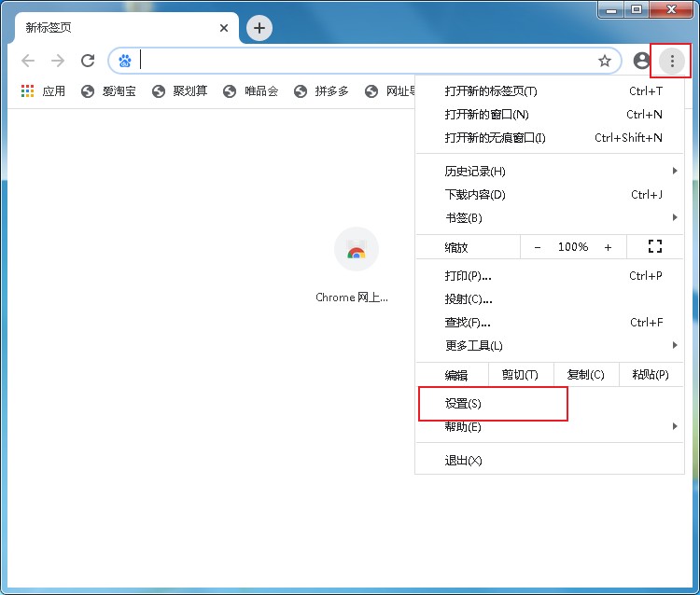700x595 pixels.
Task: Expand the 历史记录(H) submenu
Action: tap(550, 171)
